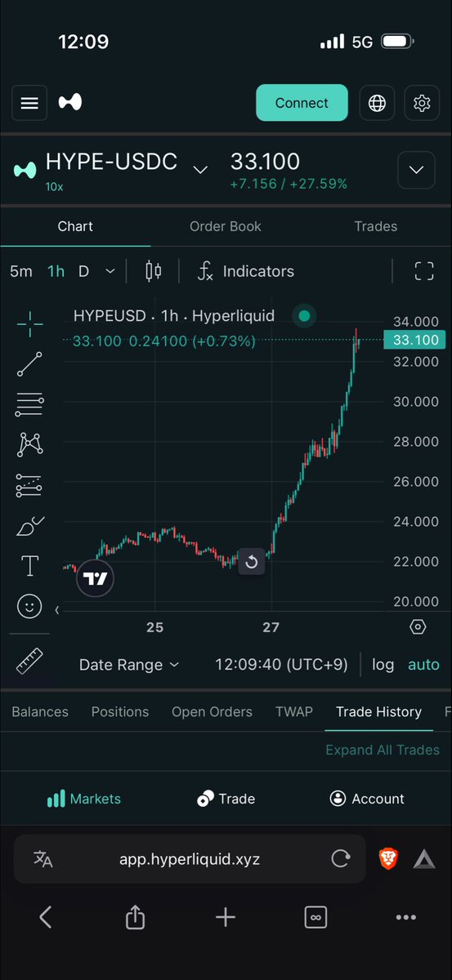Open new browser tab
The width and height of the screenshot is (452, 980).
click(226, 917)
